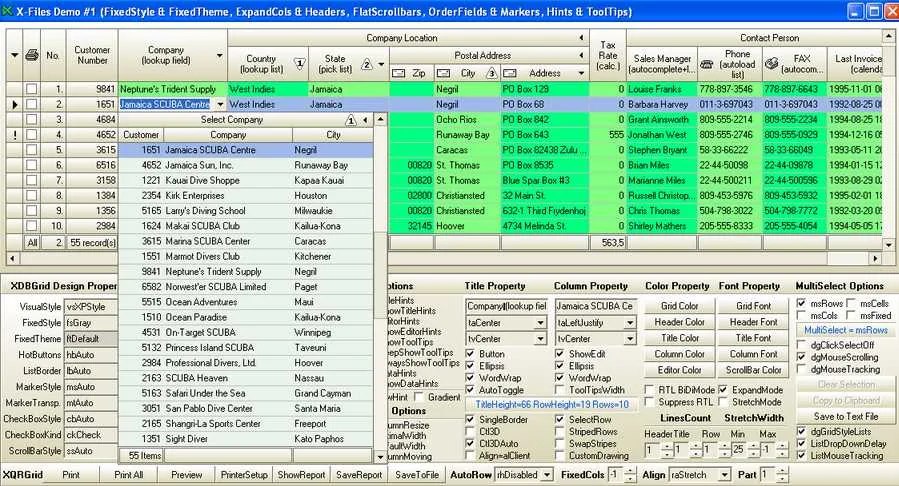899x486 pixels.
Task: Click the Print button in the XQRGrid bar
Action: tap(71, 475)
